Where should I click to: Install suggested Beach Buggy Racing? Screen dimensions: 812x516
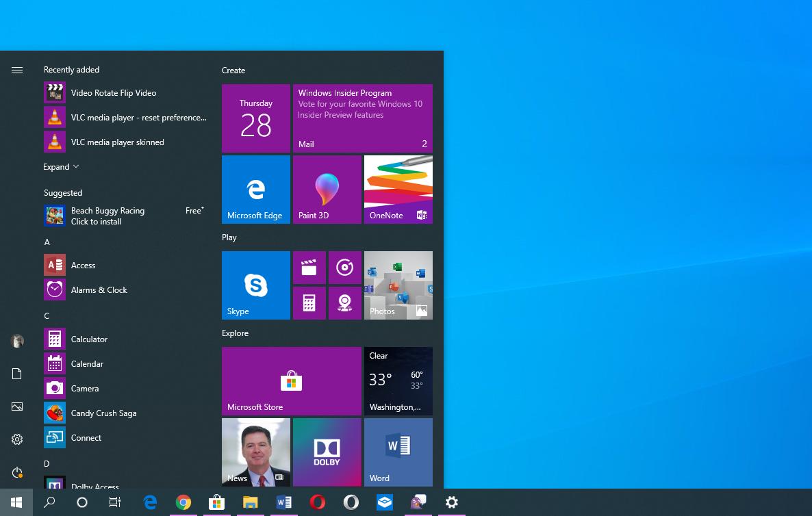coord(107,216)
